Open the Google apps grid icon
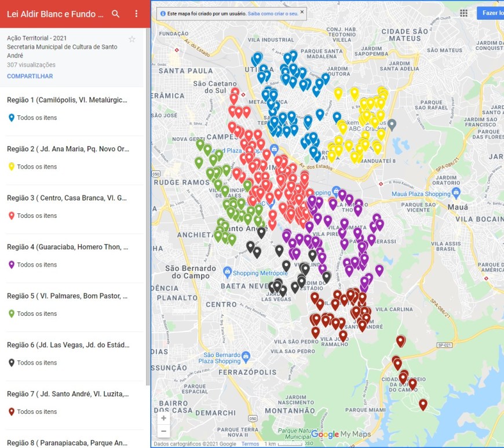This screenshot has width=504, height=448. click(463, 13)
